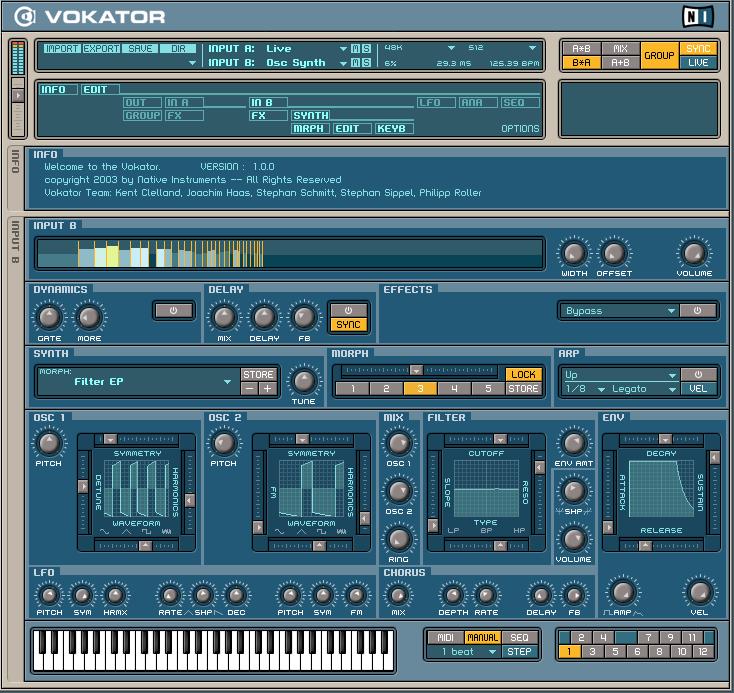Select the OSC 1 square waveform icon
This screenshot has height=693, width=734.
pos(147,532)
